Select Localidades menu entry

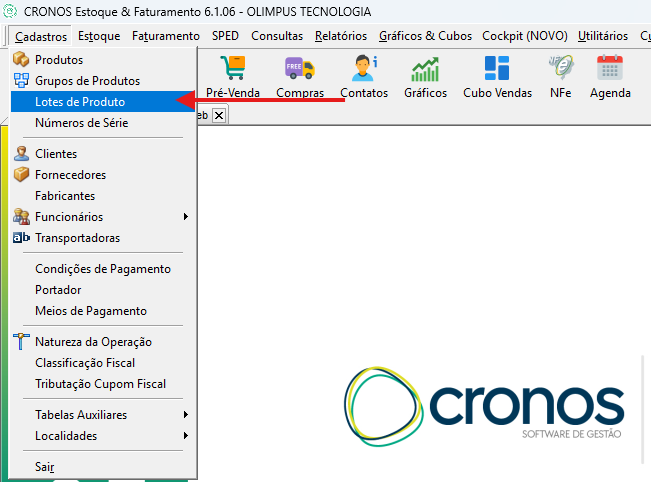[x=103, y=436]
